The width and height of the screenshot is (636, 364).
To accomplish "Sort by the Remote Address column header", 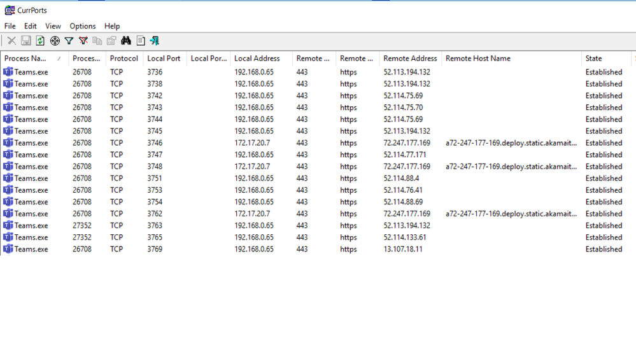I will click(410, 59).
